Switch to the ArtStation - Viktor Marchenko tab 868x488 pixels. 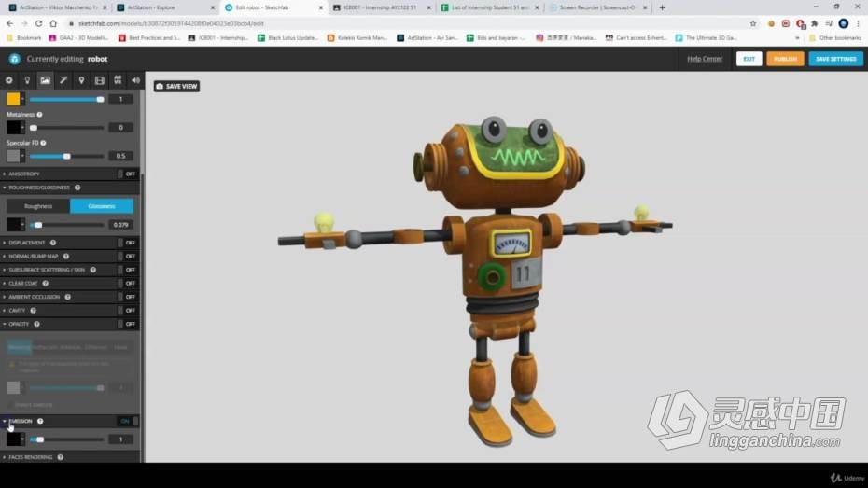coord(56,7)
